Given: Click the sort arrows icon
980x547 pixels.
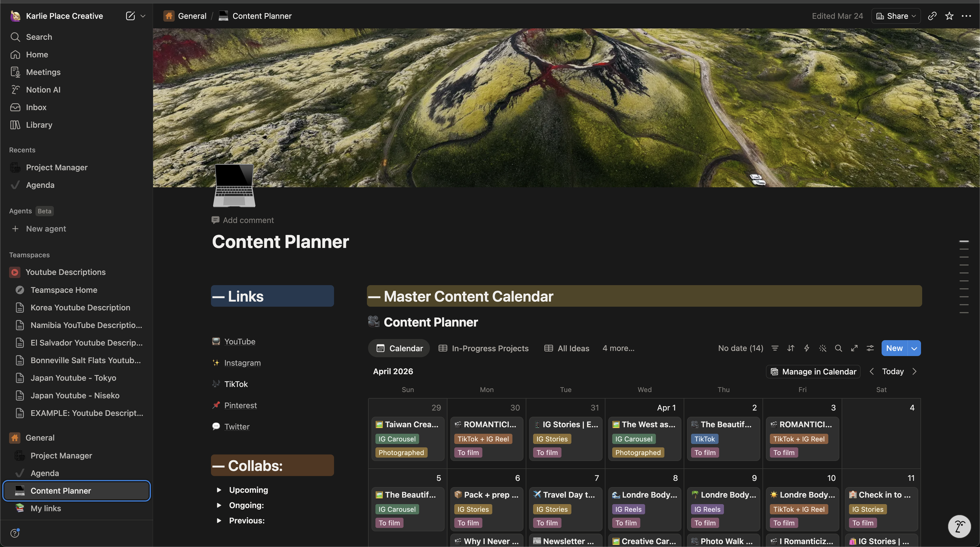Looking at the screenshot, I should [791, 348].
